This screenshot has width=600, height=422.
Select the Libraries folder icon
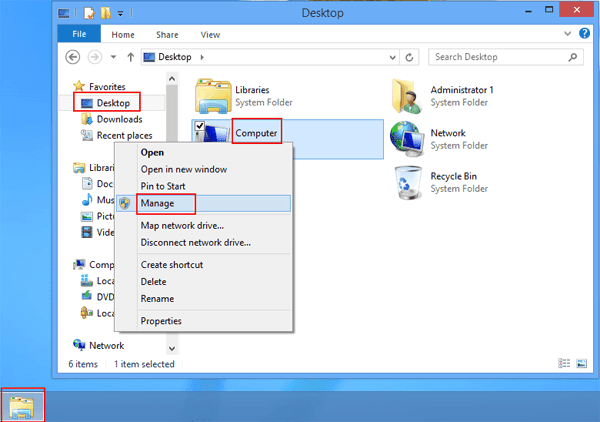tap(213, 96)
